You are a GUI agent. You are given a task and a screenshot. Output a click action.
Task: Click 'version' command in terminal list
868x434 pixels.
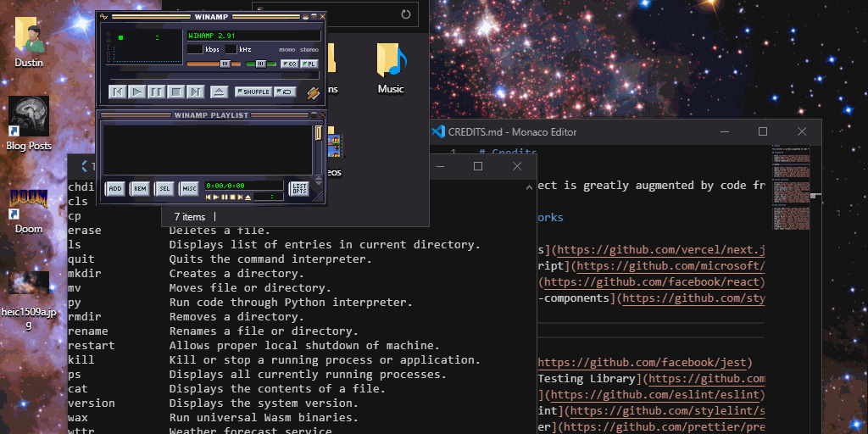pyautogui.click(x=92, y=403)
